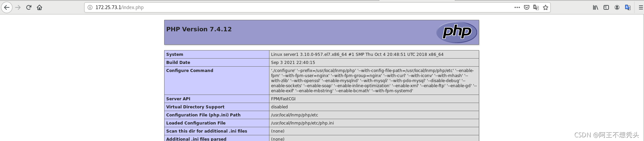Screen dimensions: 644x141
Task: Toggle the sidebar view
Action: 606,7
